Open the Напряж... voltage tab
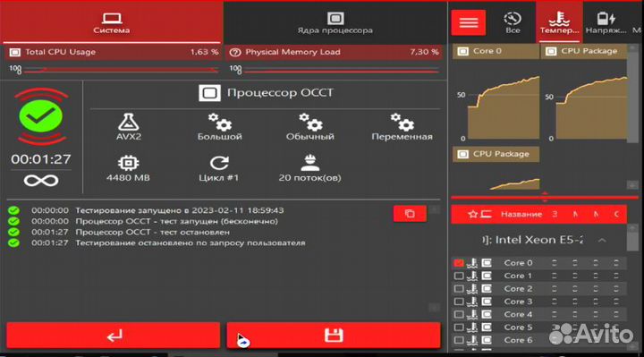 point(606,22)
